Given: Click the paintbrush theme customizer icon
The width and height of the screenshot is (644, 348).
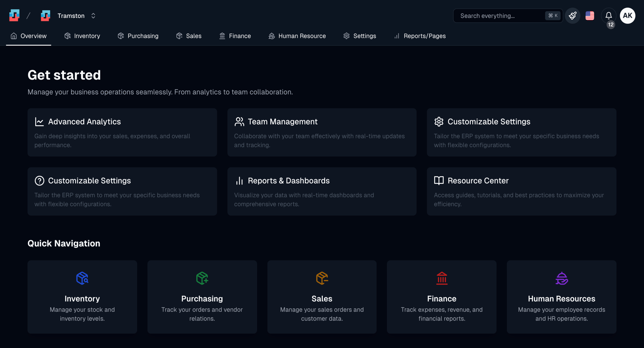Looking at the screenshot, I should (573, 16).
